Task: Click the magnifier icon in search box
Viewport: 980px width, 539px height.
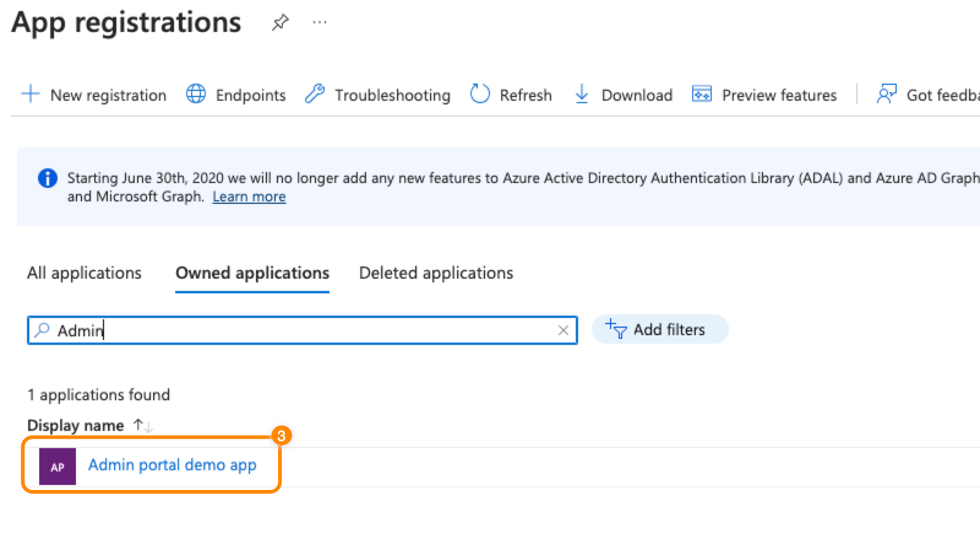Action: tap(42, 330)
